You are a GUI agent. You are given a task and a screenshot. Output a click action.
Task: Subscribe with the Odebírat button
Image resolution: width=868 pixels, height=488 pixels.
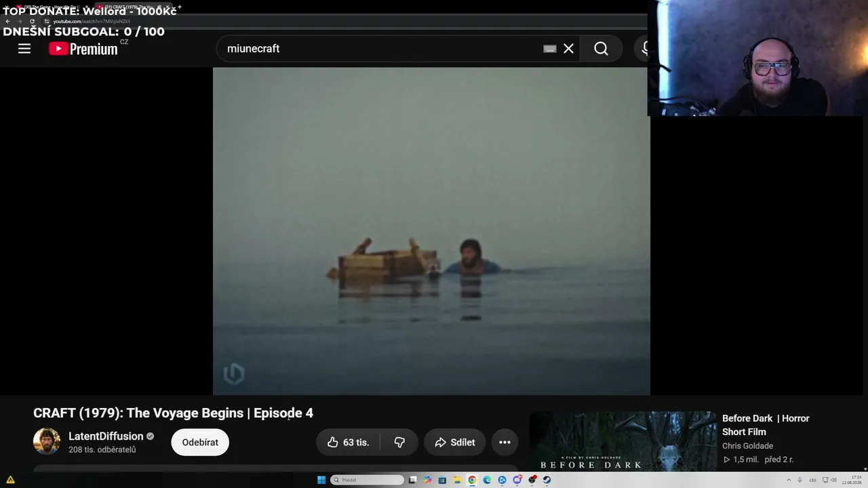(200, 443)
